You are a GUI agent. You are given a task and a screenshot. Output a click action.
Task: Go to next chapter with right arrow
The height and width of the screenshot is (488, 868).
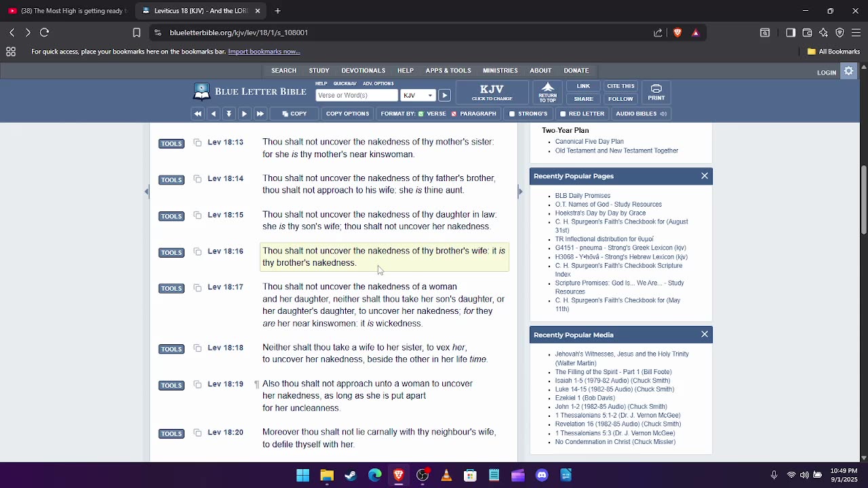pyautogui.click(x=244, y=114)
